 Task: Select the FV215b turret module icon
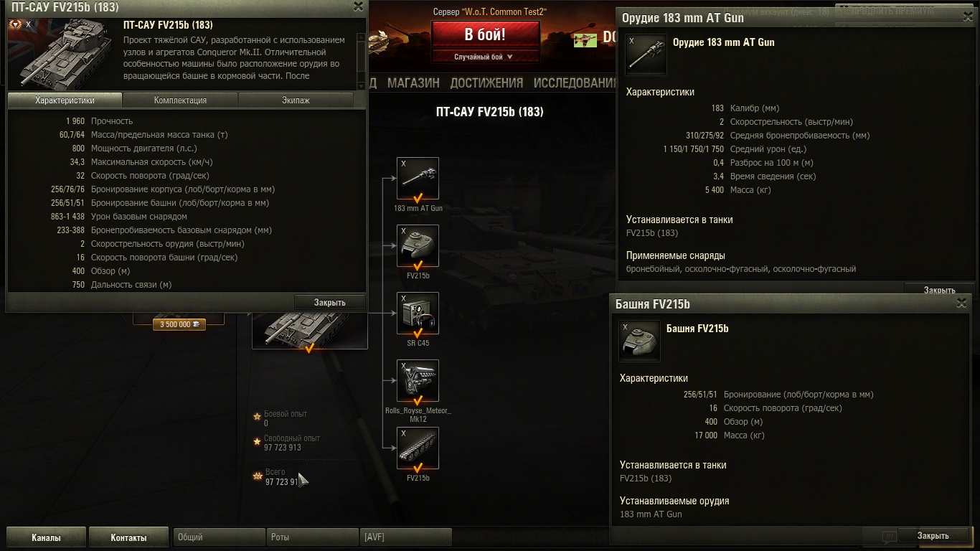(x=418, y=245)
